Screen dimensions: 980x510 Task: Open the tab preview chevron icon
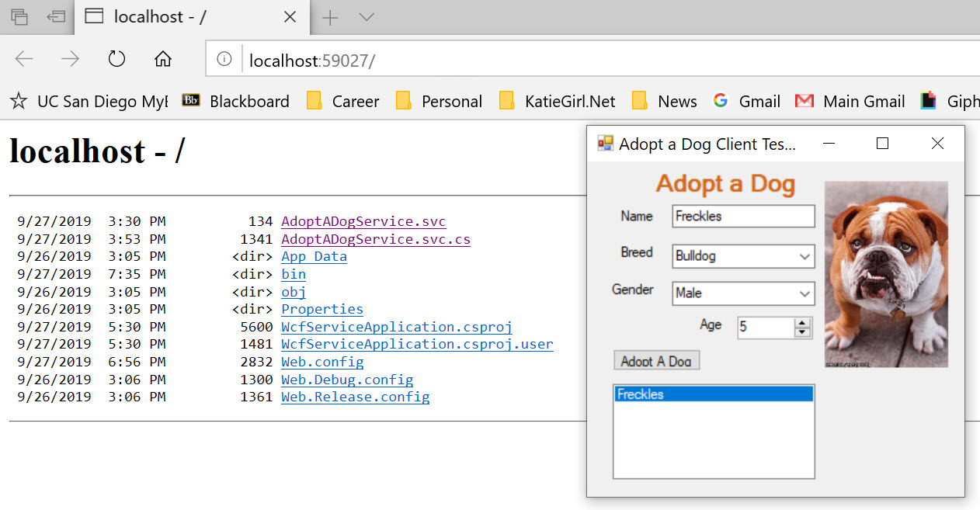(367, 17)
